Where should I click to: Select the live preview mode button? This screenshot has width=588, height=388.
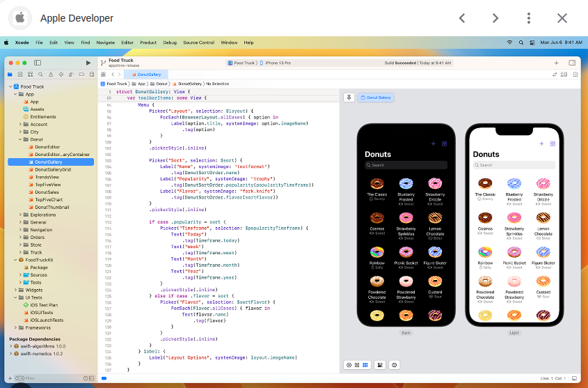point(349,365)
